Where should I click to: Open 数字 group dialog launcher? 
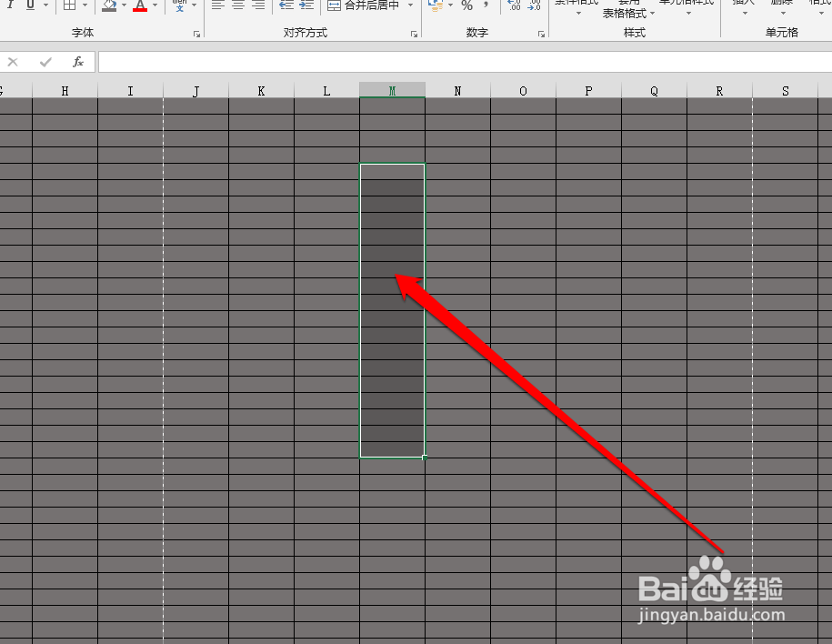pos(541,34)
